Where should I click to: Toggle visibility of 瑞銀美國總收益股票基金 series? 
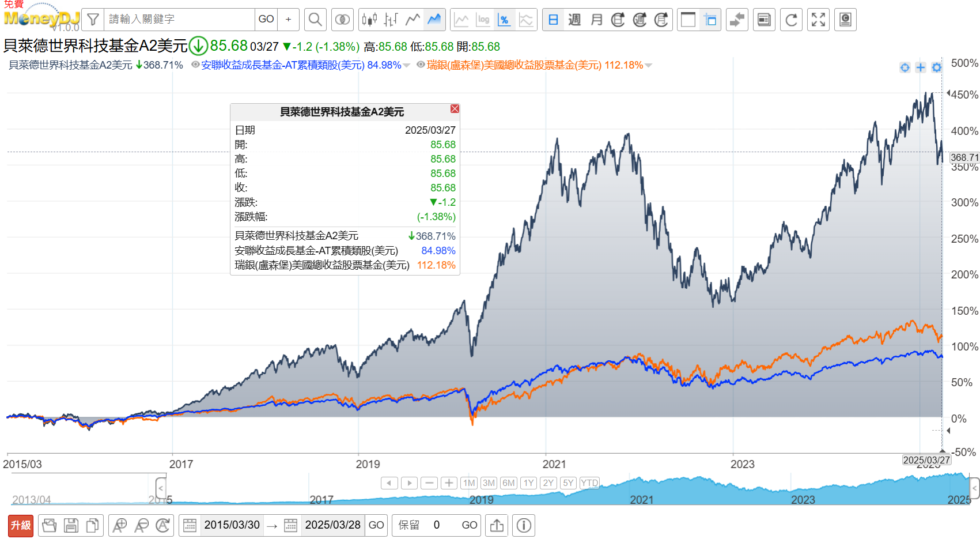pyautogui.click(x=421, y=65)
